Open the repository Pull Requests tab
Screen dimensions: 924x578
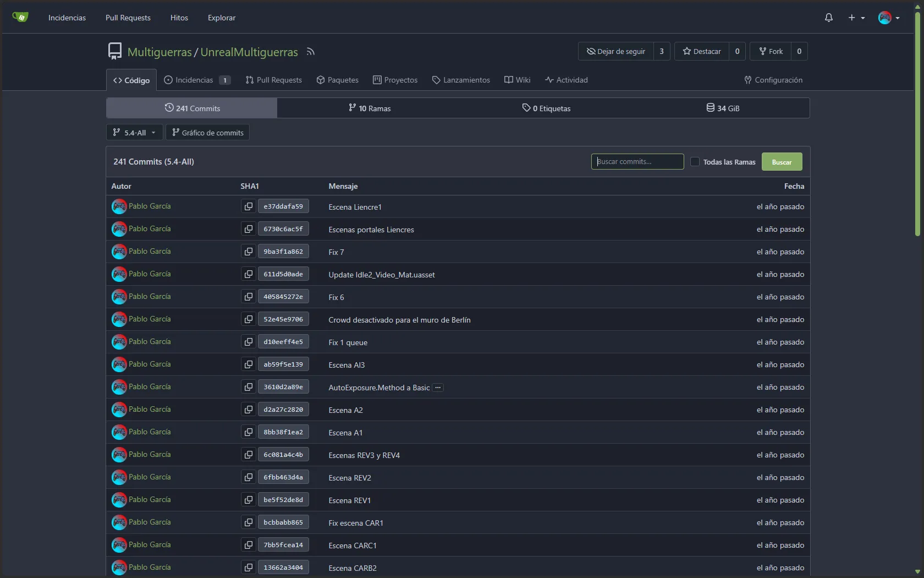click(274, 80)
